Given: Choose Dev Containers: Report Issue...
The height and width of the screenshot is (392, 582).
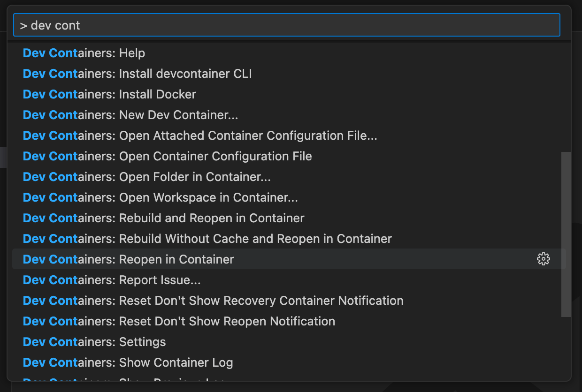Looking at the screenshot, I should [112, 280].
